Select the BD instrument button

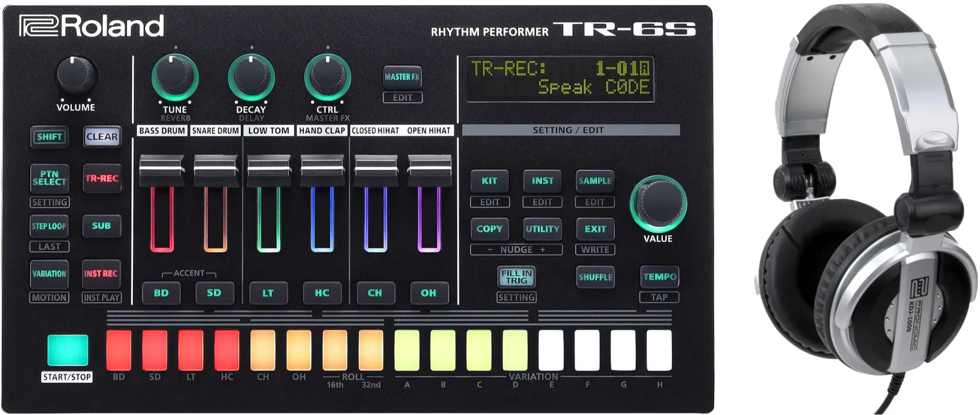[161, 293]
